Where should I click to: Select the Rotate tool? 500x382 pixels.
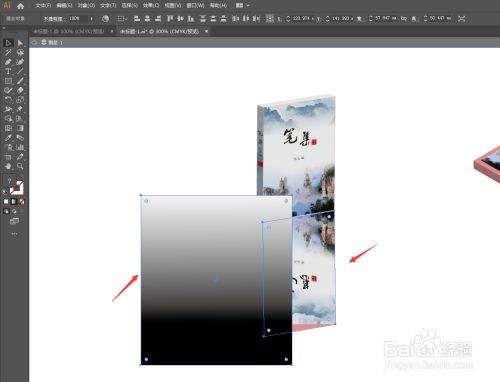click(8, 99)
